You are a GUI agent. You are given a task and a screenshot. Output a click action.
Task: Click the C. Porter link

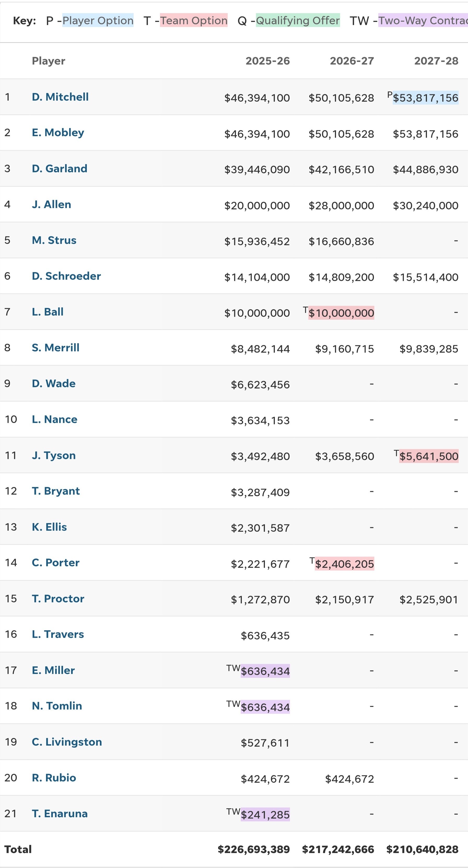tap(56, 563)
